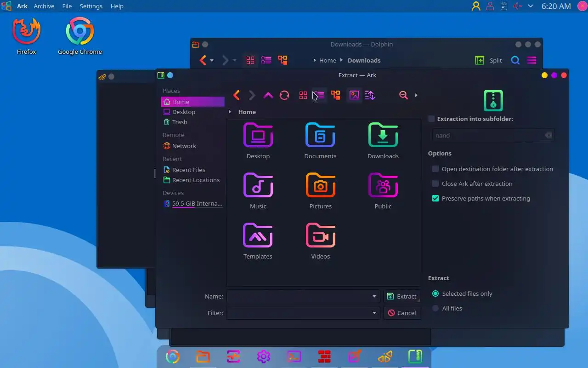Select Home in the Places sidebar
This screenshot has height=368, width=588.
pos(193,102)
